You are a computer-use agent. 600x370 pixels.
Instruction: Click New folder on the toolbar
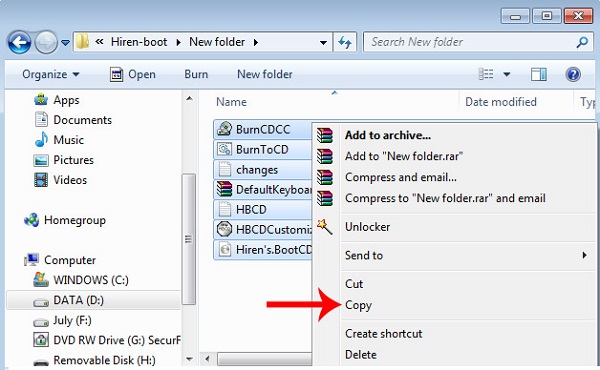pos(265,74)
